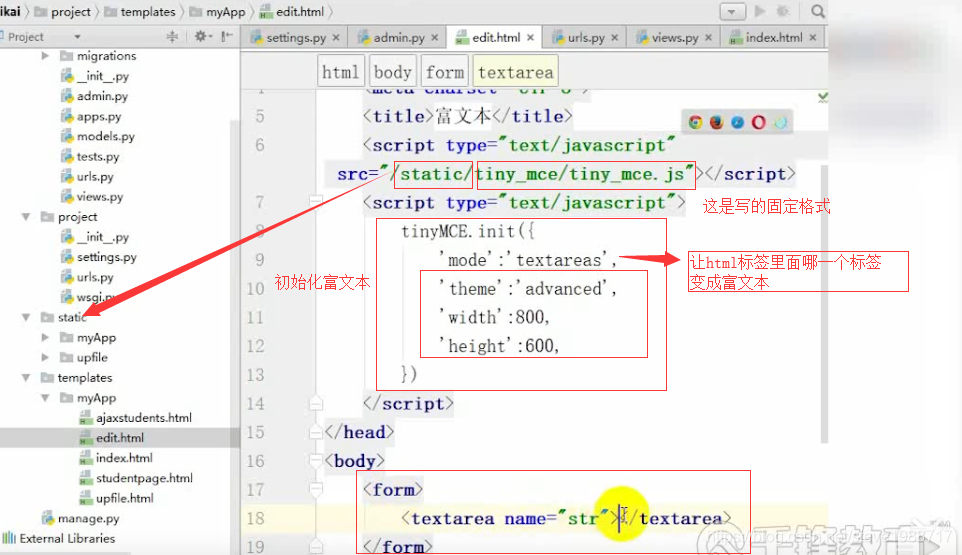Select studentpage.html file
962x555 pixels.
coord(144,478)
